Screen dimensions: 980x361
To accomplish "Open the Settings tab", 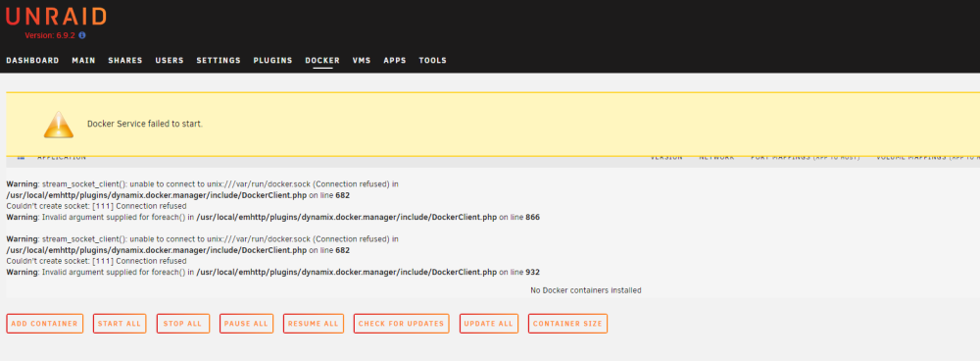I will click(219, 61).
